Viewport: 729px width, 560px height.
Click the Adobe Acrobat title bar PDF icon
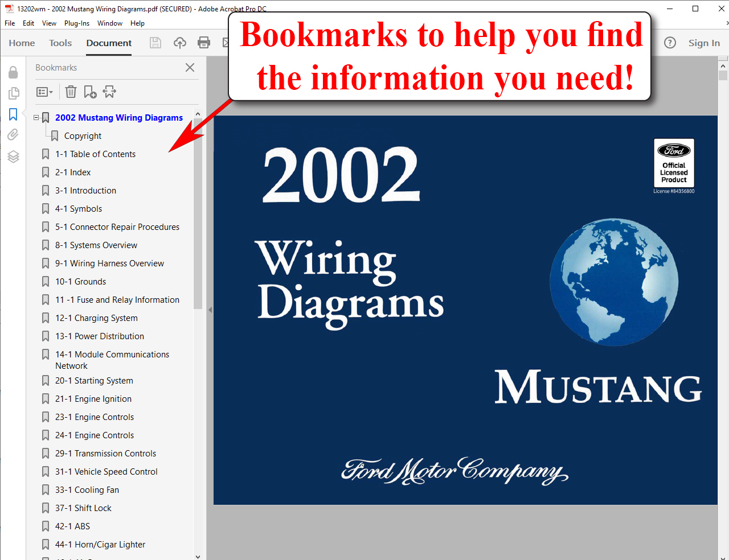click(x=9, y=9)
